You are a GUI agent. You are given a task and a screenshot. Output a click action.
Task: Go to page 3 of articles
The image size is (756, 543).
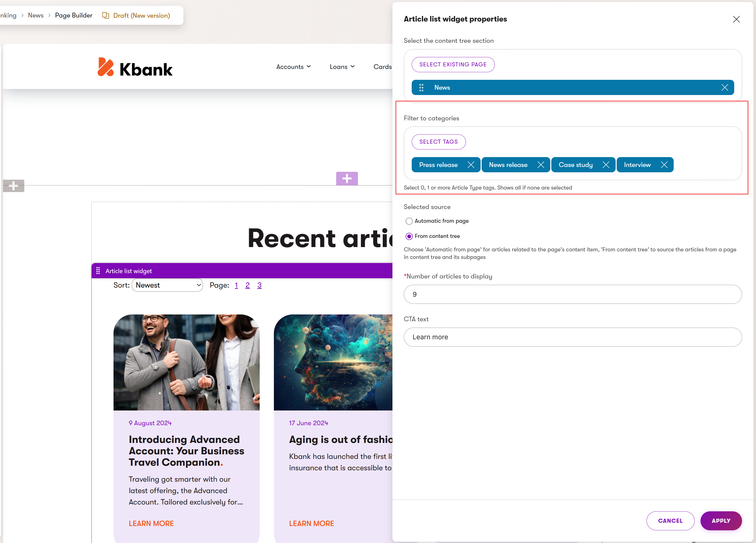coord(259,285)
